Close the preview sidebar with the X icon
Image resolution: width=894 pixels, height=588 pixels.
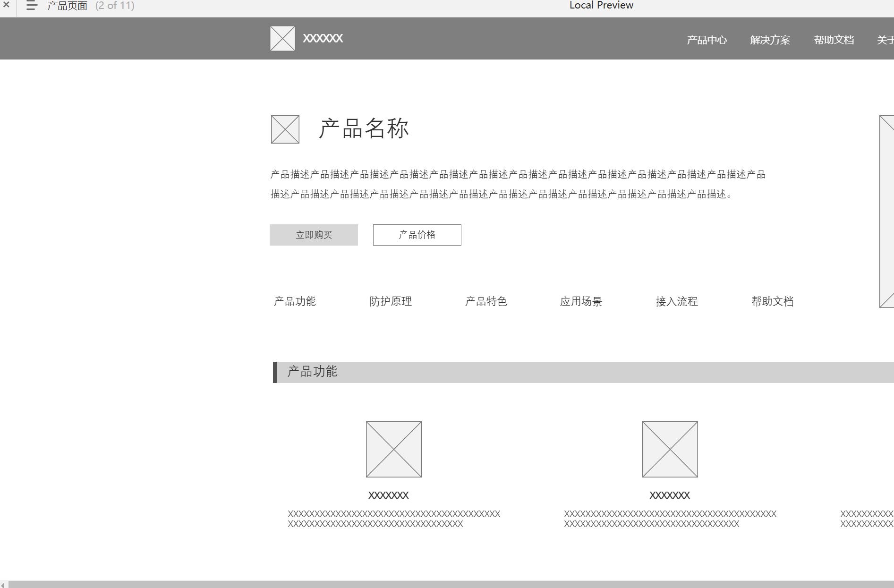[x=6, y=5]
